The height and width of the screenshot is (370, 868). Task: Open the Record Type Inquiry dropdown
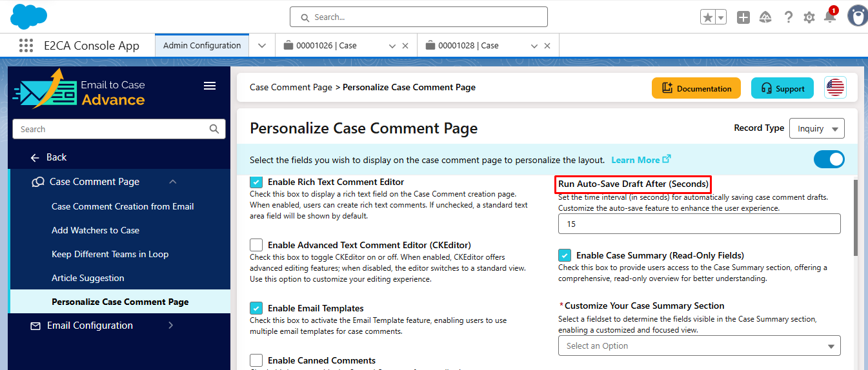point(816,128)
